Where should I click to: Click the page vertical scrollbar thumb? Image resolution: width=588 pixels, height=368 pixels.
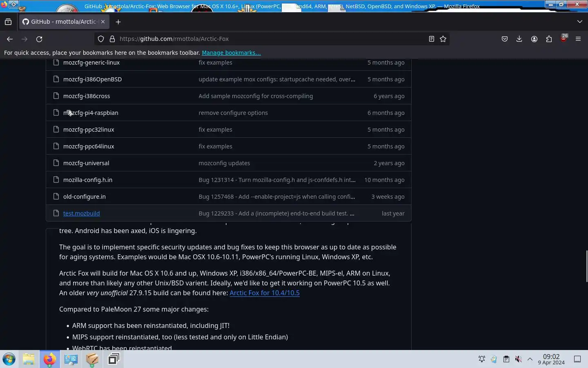click(x=586, y=266)
